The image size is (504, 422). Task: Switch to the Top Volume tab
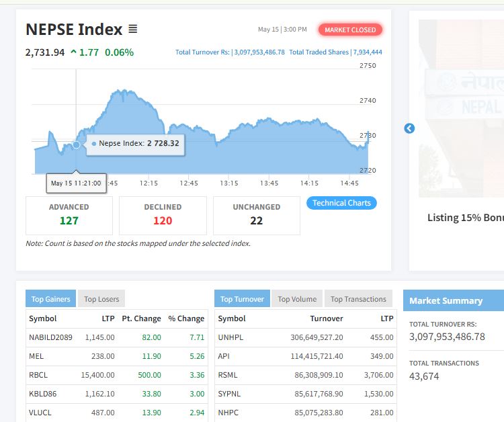(297, 298)
